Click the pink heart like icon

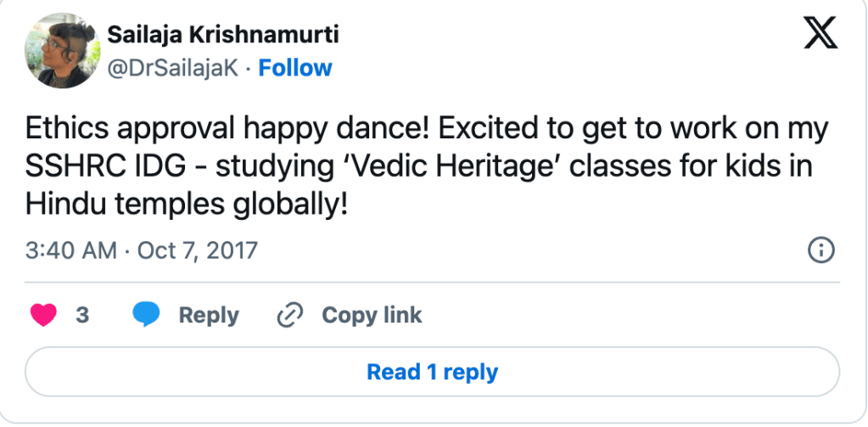pos(43,315)
